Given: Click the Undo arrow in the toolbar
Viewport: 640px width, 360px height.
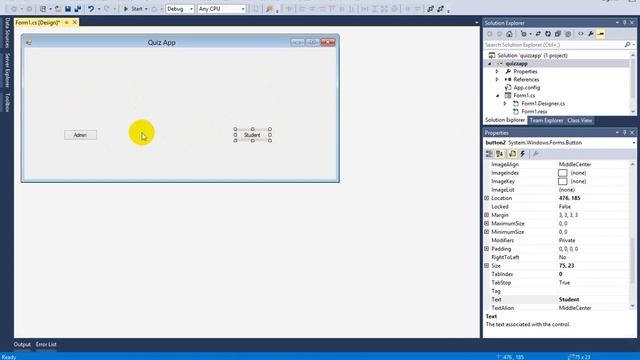Looking at the screenshot, I should click(x=91, y=9).
